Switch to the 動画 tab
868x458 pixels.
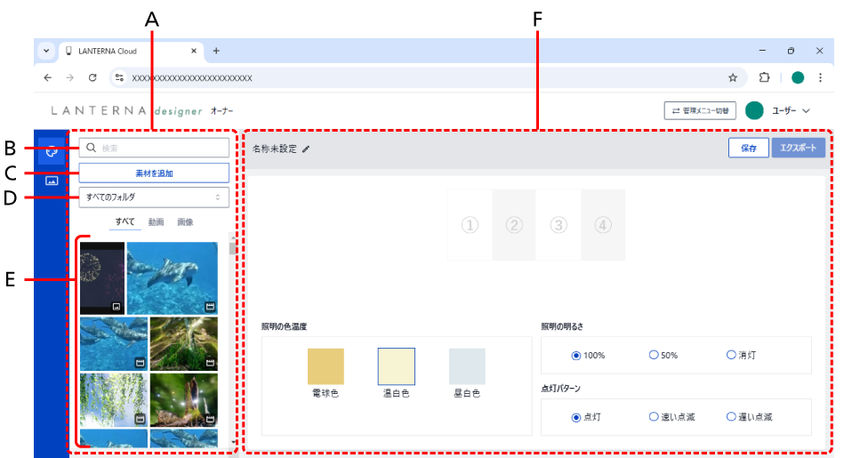coord(156,221)
